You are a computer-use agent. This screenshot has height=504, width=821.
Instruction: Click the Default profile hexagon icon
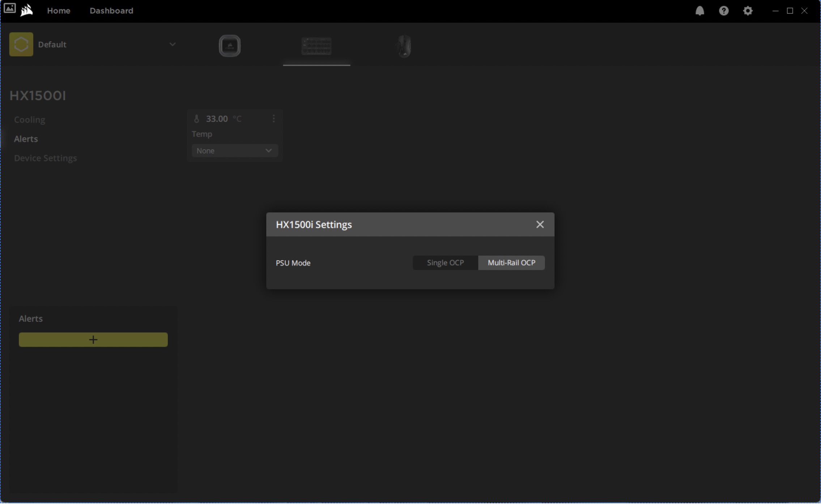click(x=21, y=44)
